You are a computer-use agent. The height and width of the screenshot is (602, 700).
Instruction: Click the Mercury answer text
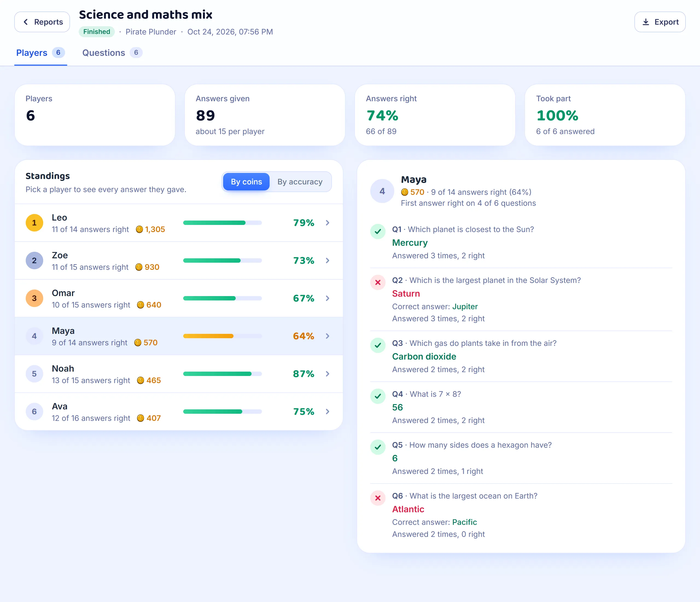tap(410, 243)
